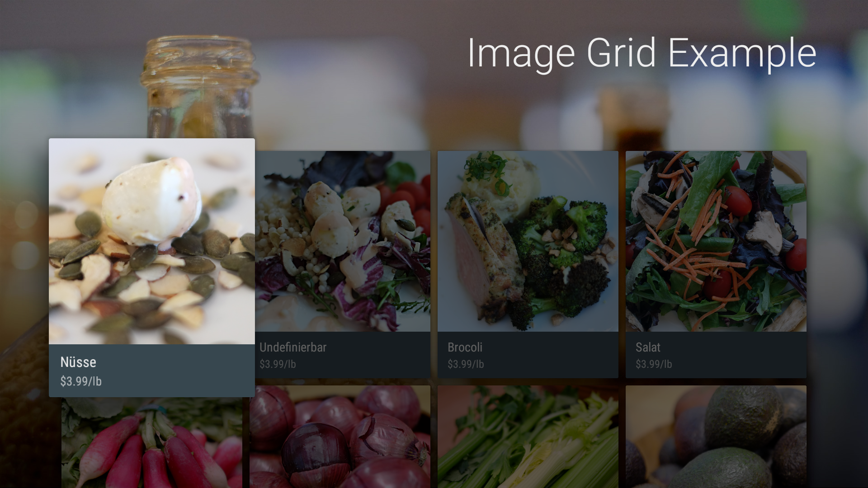Select the Brocoli dish image
This screenshot has width=868, height=488.
pyautogui.click(x=528, y=241)
